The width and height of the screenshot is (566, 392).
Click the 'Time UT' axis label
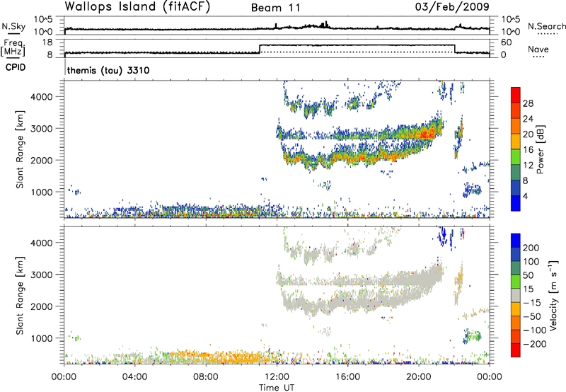[277, 388]
